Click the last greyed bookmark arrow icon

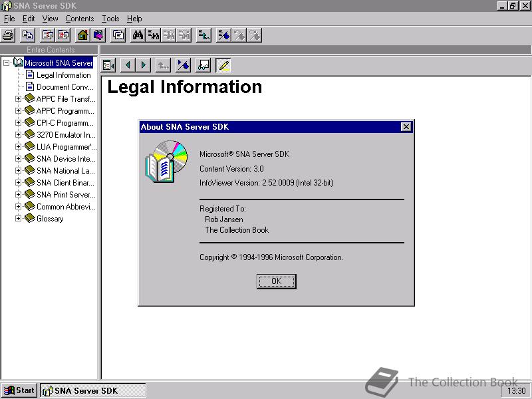click(255, 35)
